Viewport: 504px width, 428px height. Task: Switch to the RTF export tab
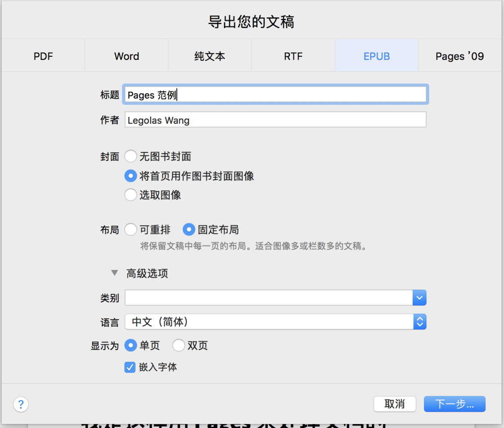pos(293,55)
